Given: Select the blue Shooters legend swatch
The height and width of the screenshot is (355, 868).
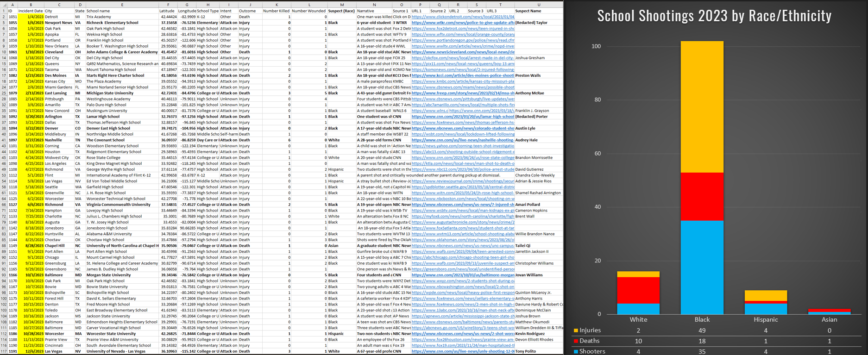Looking at the screenshot, I should [576, 352].
